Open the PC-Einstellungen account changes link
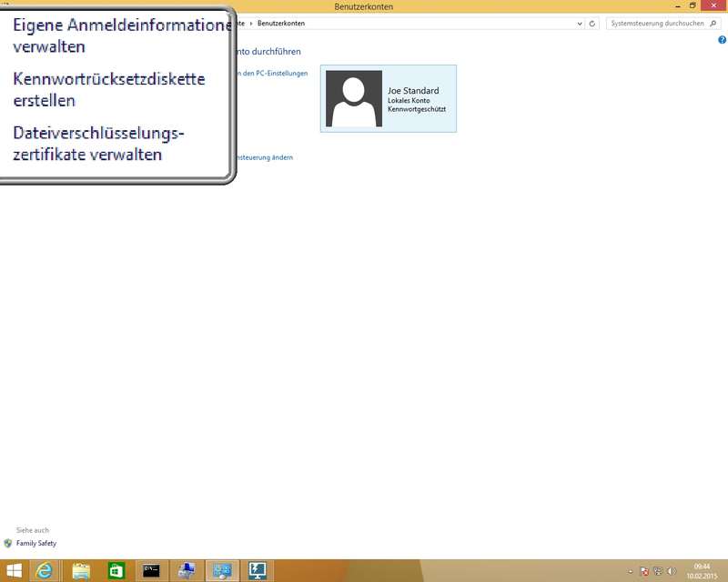The width and height of the screenshot is (728, 582). click(272, 74)
